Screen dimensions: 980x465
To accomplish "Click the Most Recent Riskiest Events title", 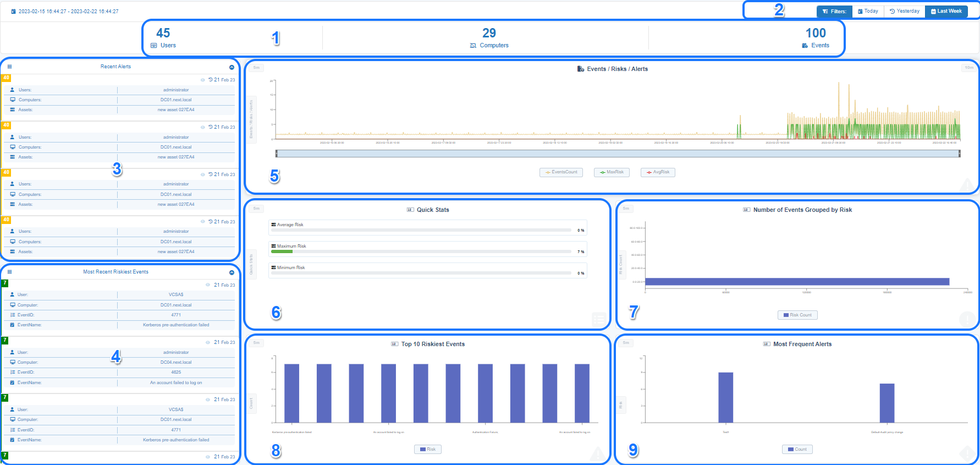I will coord(115,272).
